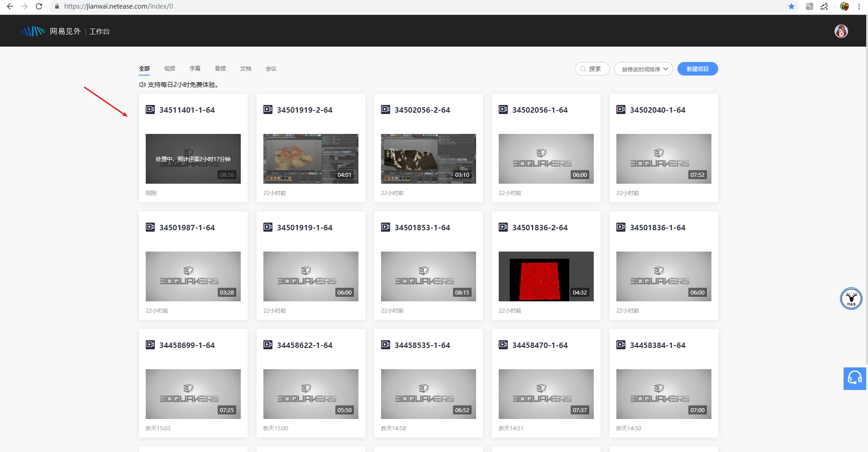Open the user avatar in the header
868x452 pixels.
click(841, 31)
